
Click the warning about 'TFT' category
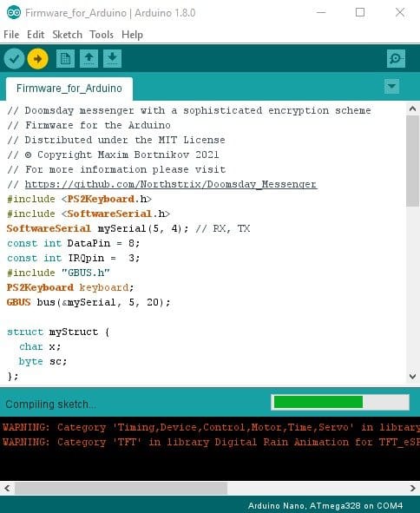211,442
